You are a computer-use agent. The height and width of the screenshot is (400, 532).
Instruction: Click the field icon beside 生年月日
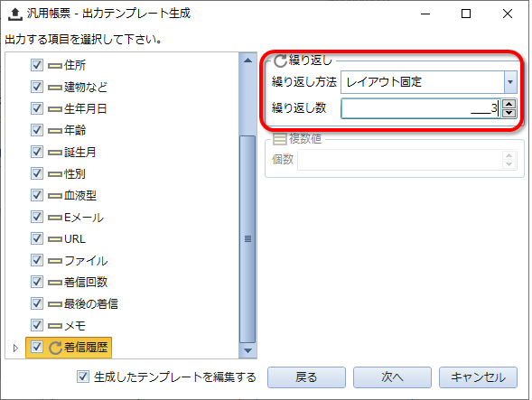click(x=55, y=109)
